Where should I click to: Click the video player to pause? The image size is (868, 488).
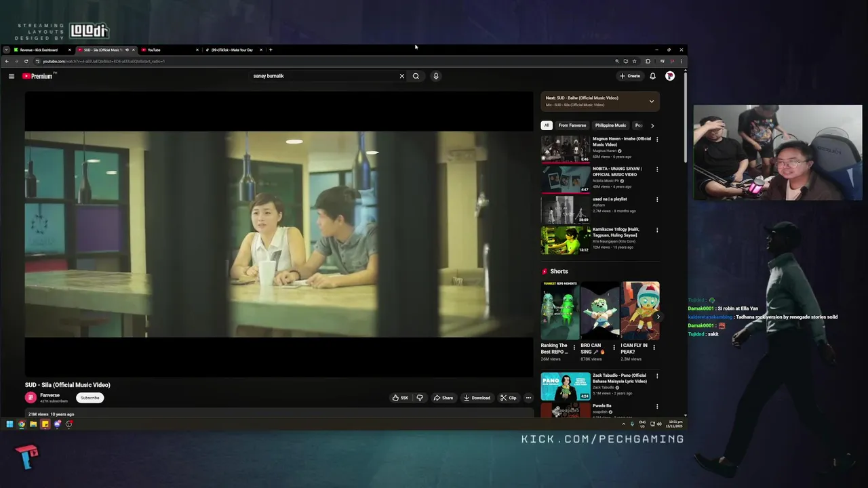pos(279,234)
